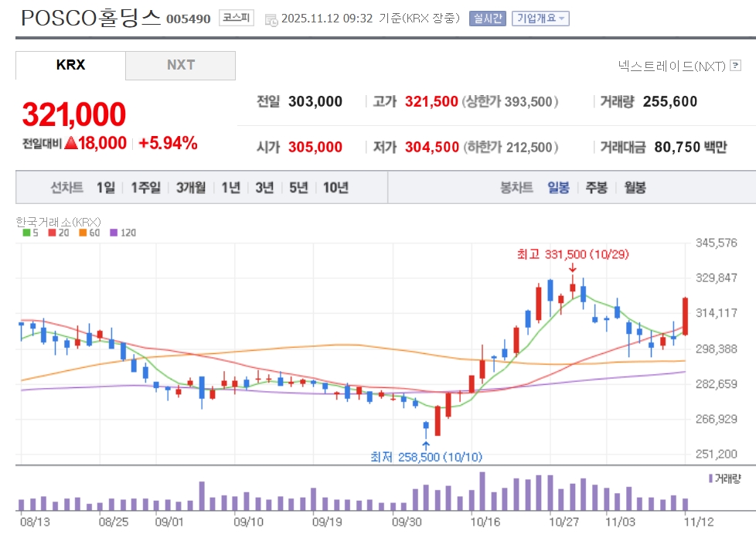Click the 최고 331,500 (10/29) chart marker
Image resolution: width=756 pixels, height=541 pixels.
[x=573, y=254]
